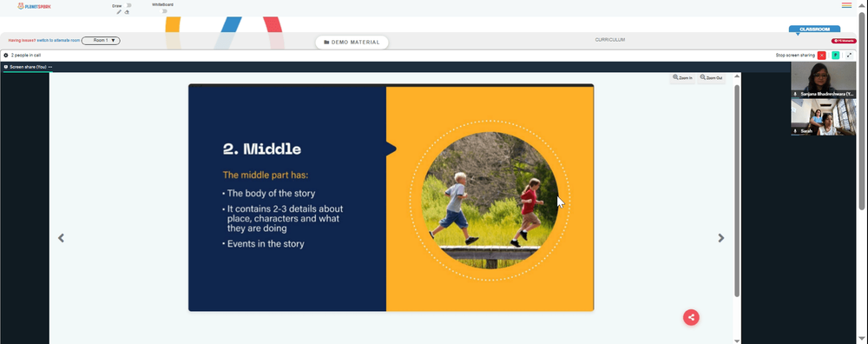This screenshot has width=868, height=344.
Task: Select Sanjana Bhadreshwara video tile
Action: click(823, 80)
